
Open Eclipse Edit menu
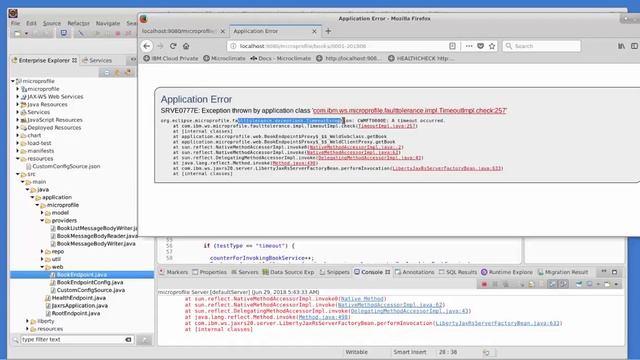point(31,23)
